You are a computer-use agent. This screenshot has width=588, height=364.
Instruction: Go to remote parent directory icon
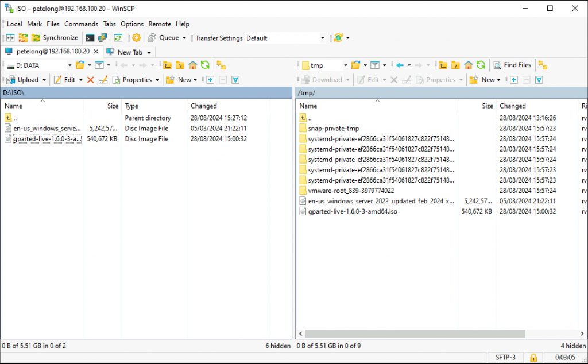coord(442,65)
